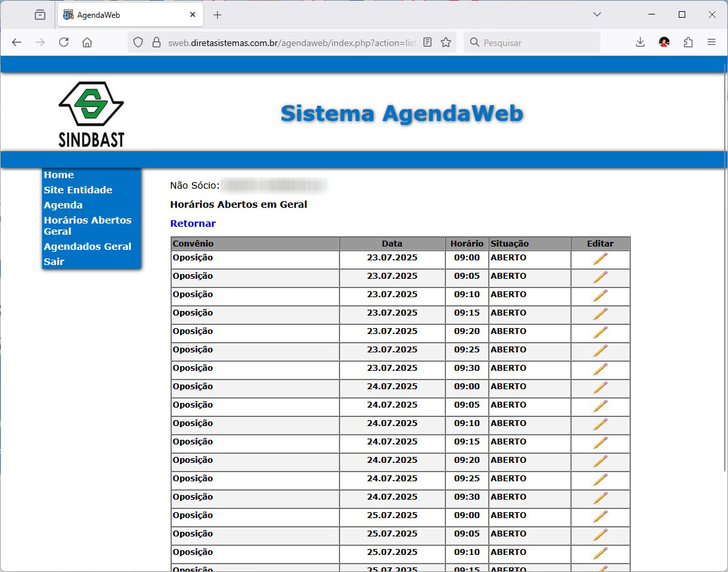Click Sair to log out
Viewport: 728px width, 572px height.
[54, 262]
